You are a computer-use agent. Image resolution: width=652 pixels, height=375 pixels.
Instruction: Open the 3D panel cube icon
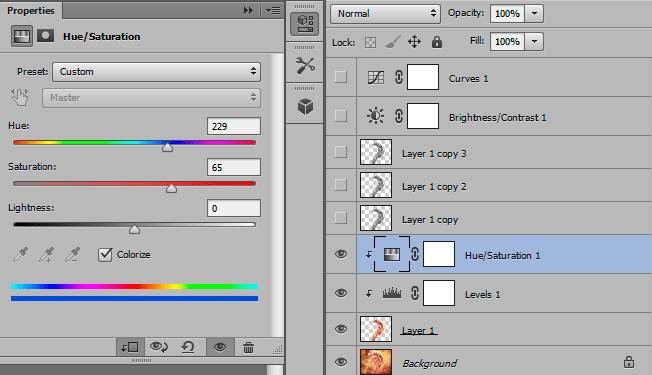[305, 106]
